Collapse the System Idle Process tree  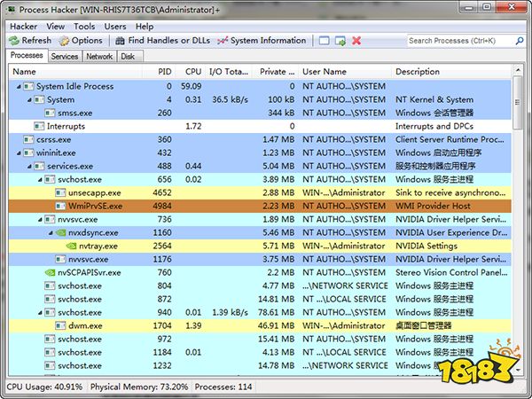click(19, 87)
